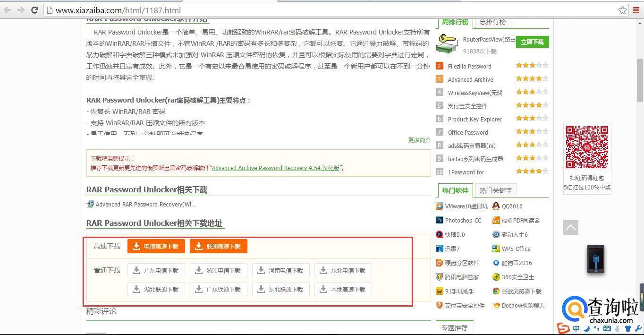The width and height of the screenshot is (644, 335).
Task: Open the haitao系列密码生成器 ranking entry
Action: tap(475, 159)
